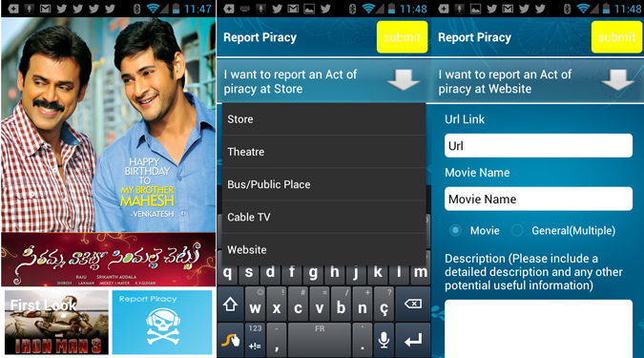Choose Bus/Public Place from the list
This screenshot has height=358, width=644.
(x=323, y=184)
